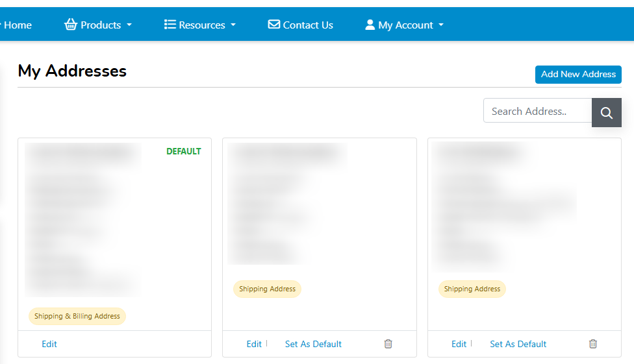Go to the Home menu item
Screen dimensions: 634x364
[18, 25]
